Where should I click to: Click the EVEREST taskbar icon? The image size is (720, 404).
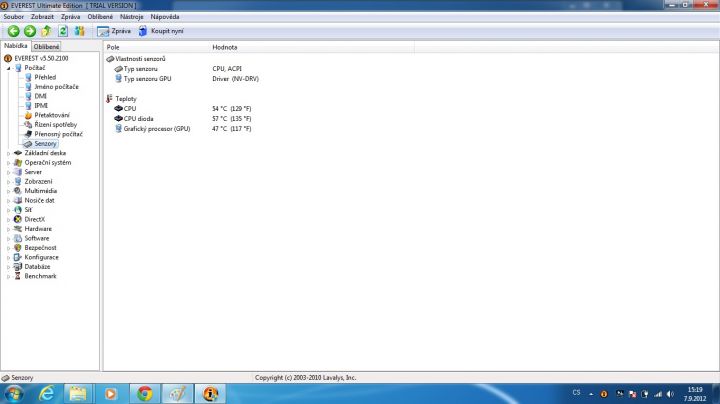[210, 394]
